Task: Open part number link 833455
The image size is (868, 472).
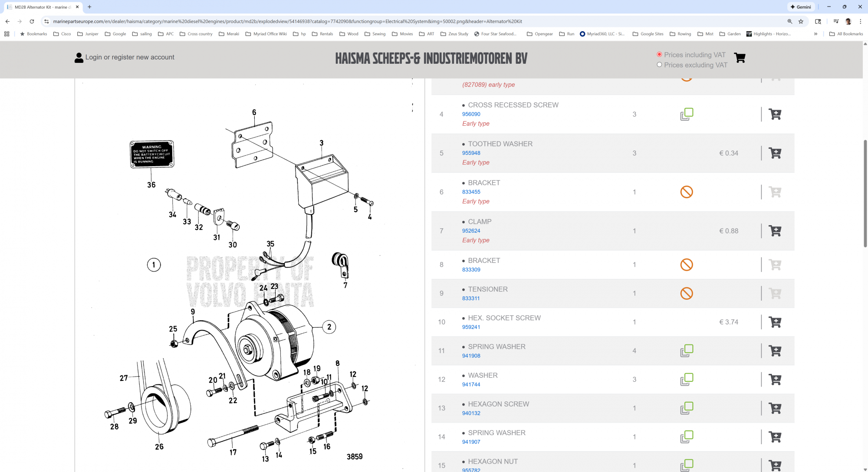Action: pyautogui.click(x=471, y=192)
